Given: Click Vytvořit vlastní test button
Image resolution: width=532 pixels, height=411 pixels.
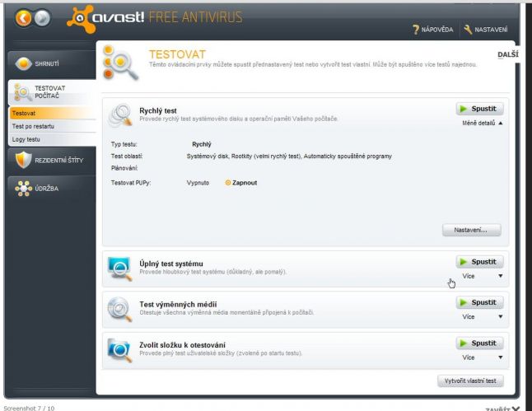Looking at the screenshot, I should 470,381.
